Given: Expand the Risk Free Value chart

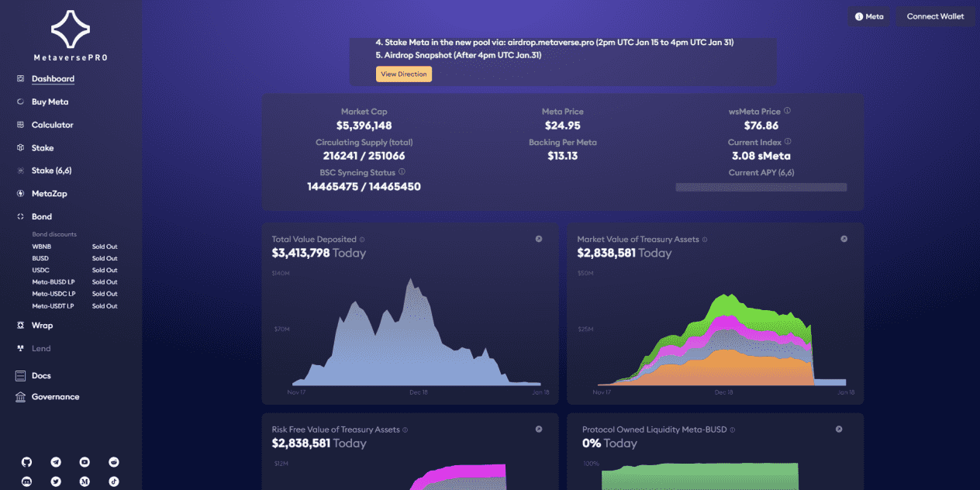Looking at the screenshot, I should pos(539,429).
